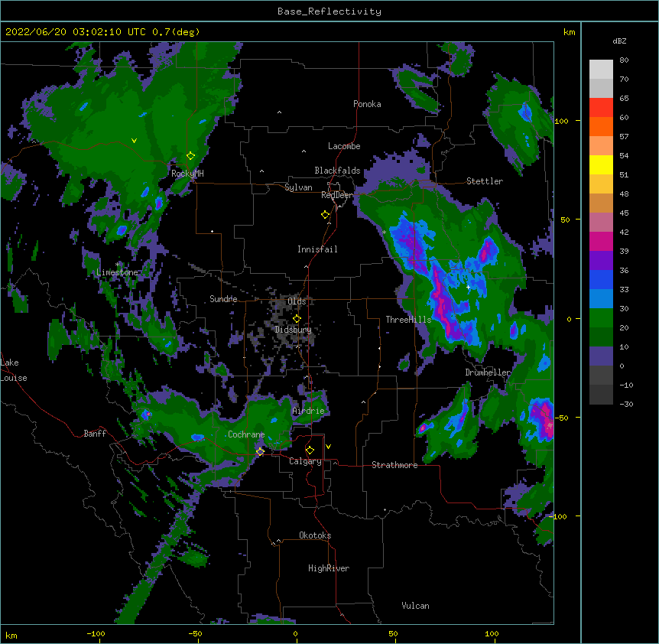Click the km unit label at bottom left

pos(11,636)
